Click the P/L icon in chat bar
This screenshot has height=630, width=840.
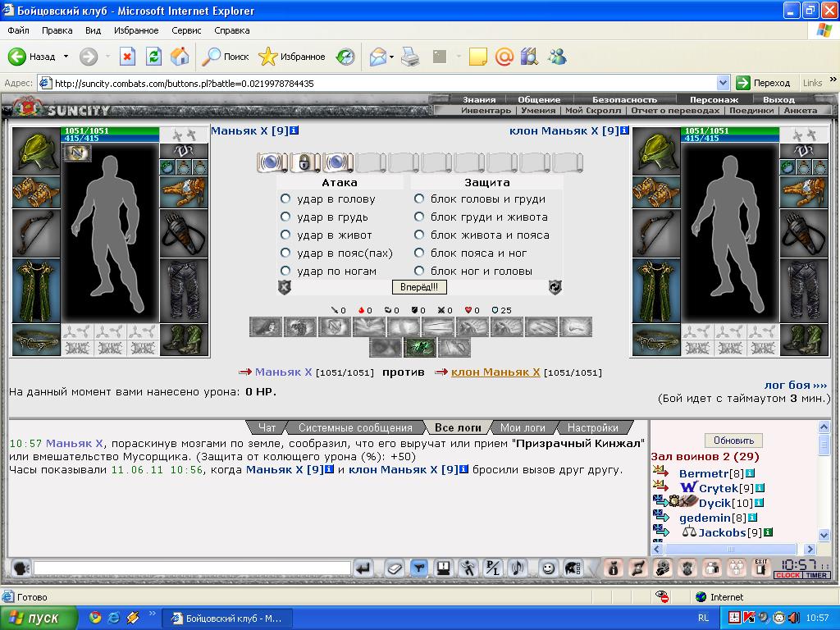click(492, 568)
